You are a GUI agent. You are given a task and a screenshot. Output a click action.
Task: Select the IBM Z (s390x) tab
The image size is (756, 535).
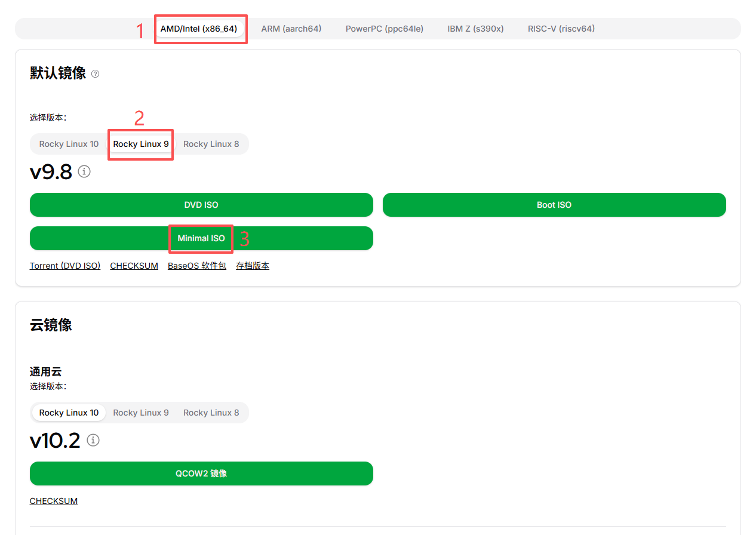click(476, 29)
